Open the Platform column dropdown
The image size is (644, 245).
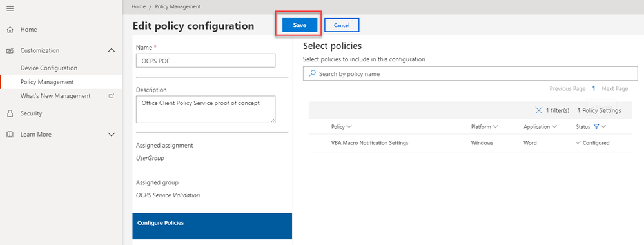pyautogui.click(x=495, y=127)
